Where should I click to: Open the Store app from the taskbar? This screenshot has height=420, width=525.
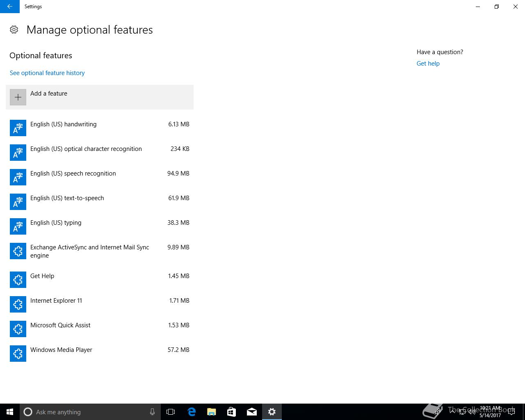(x=232, y=412)
